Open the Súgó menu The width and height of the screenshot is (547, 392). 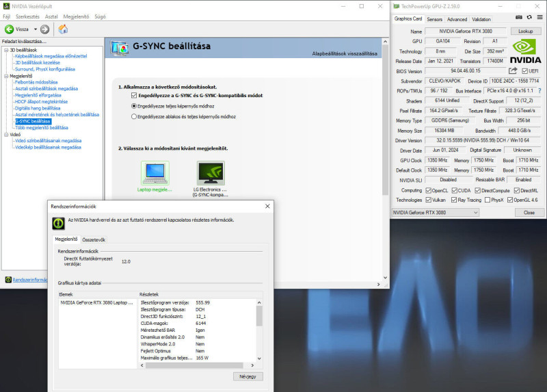point(100,16)
